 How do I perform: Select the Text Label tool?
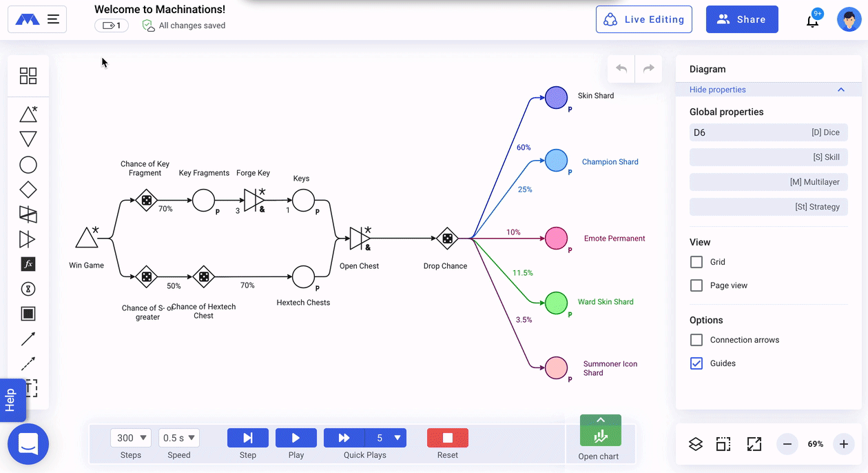[x=31, y=388]
